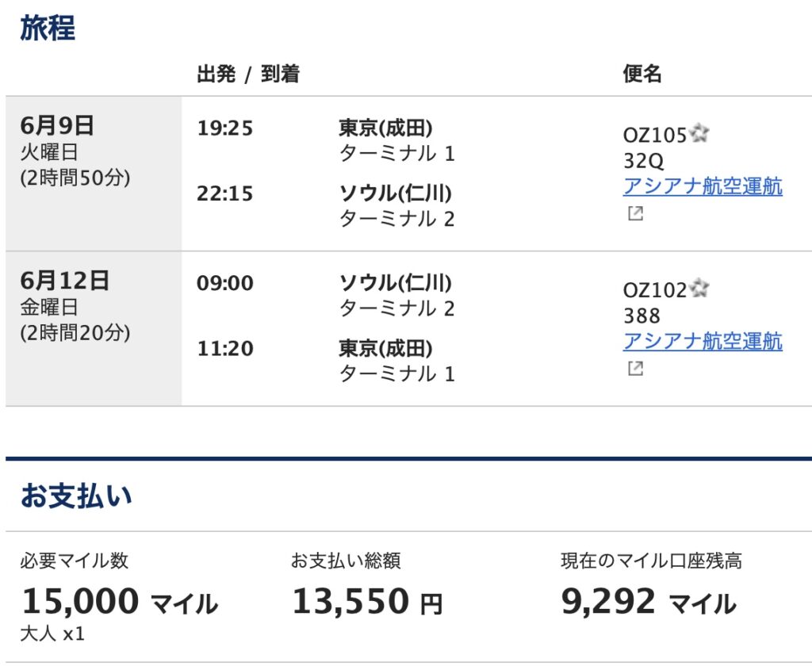
Task: Click the Star Alliance icon beside OZ105
Action: [699, 134]
